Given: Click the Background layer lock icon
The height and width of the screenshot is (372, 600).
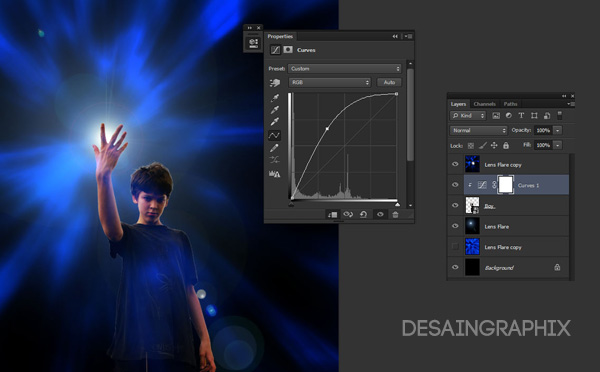Looking at the screenshot, I should pyautogui.click(x=557, y=268).
